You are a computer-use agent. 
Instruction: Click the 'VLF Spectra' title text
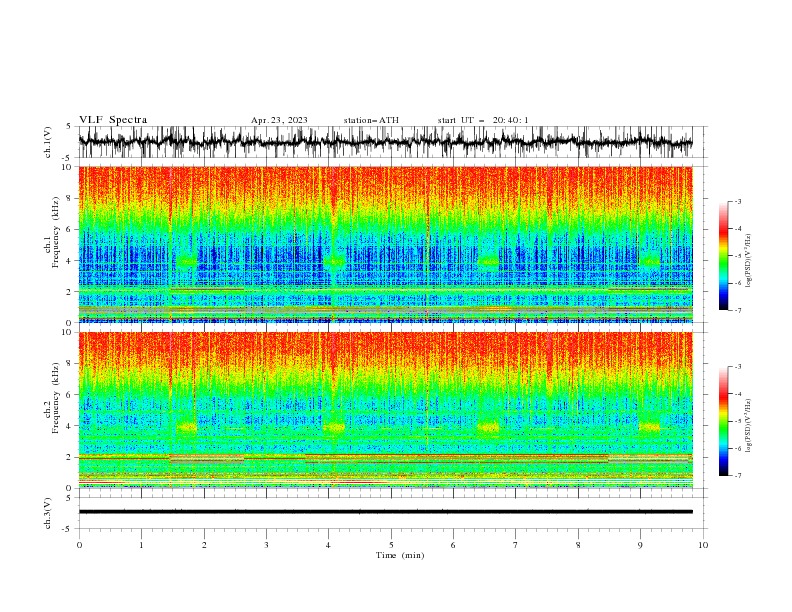113,120
